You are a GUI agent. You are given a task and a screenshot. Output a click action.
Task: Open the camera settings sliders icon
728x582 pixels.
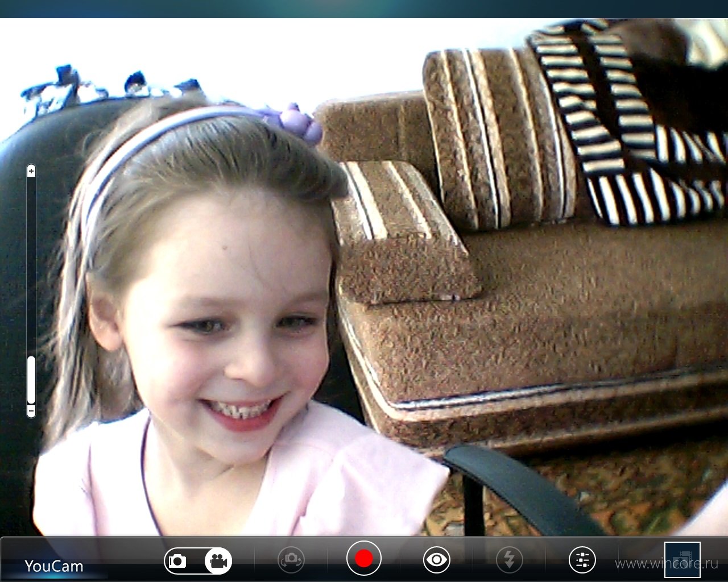[582, 560]
